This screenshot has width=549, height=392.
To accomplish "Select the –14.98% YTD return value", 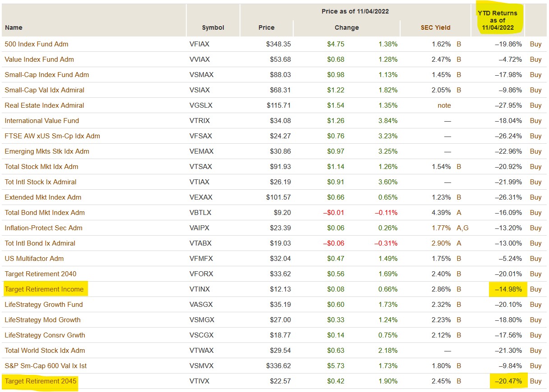I will click(x=508, y=289).
